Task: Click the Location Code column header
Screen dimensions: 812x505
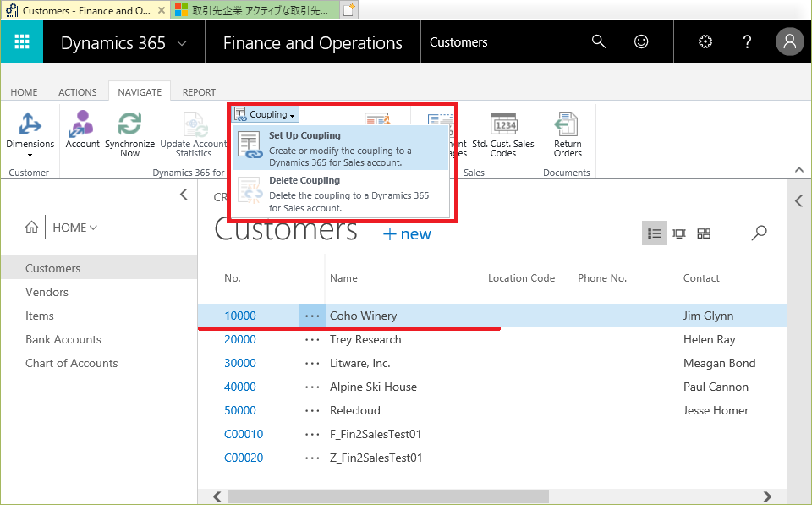Action: 521,278
